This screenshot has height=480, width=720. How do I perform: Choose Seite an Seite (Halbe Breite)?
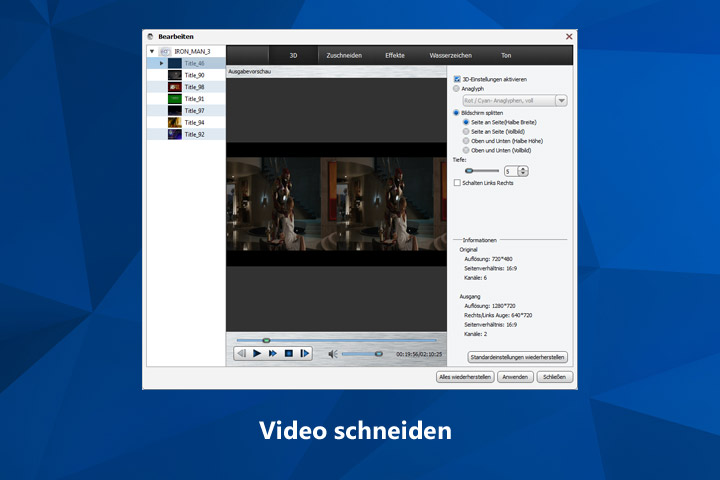tap(466, 122)
